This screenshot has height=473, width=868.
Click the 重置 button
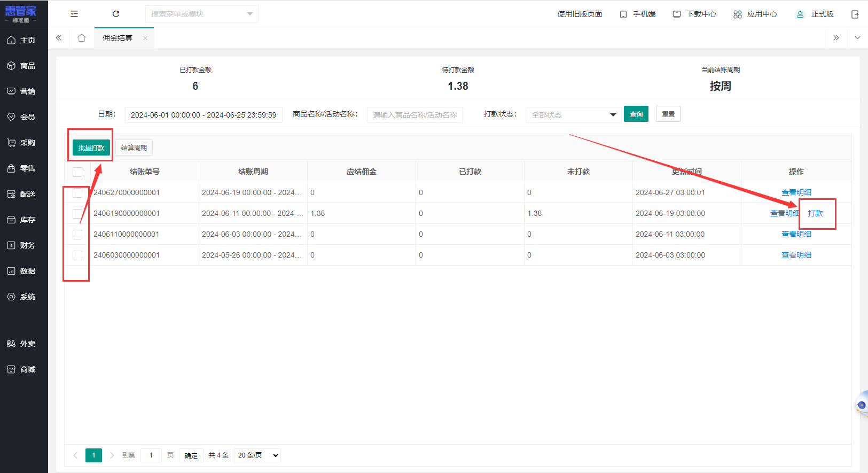(x=668, y=114)
